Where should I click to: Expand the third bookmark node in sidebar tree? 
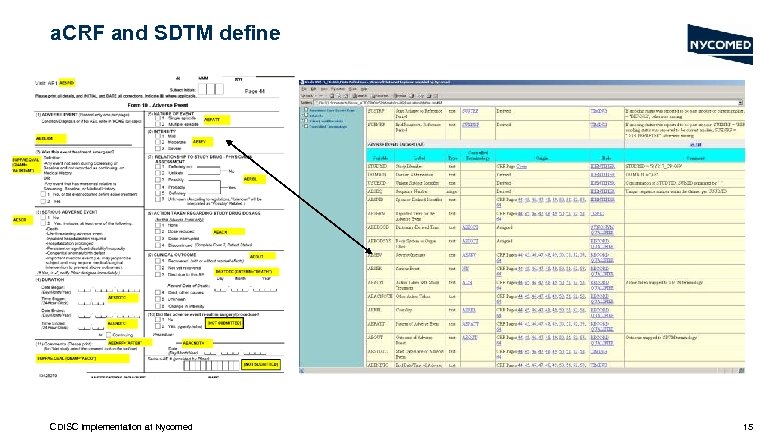coord(305,121)
